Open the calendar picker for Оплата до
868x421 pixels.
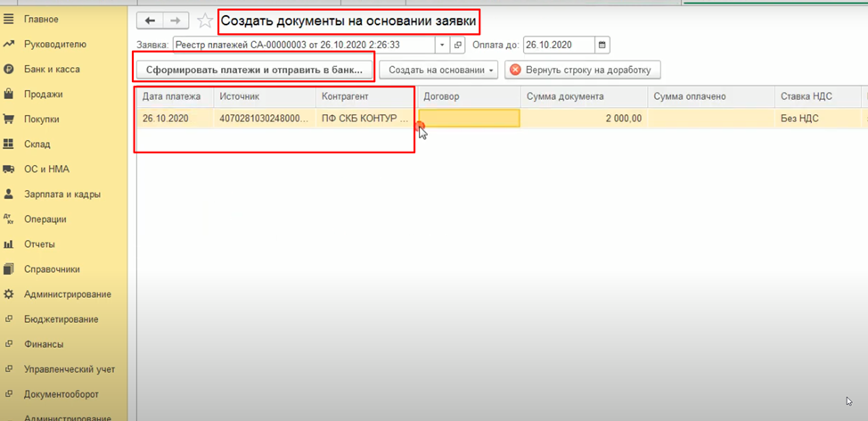[x=602, y=45]
